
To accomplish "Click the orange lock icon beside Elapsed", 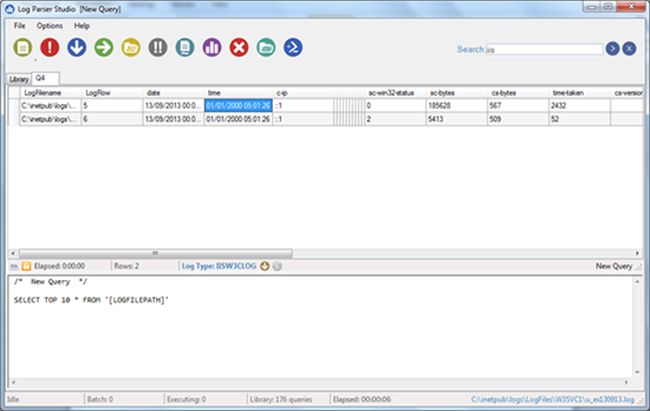I will tap(26, 266).
